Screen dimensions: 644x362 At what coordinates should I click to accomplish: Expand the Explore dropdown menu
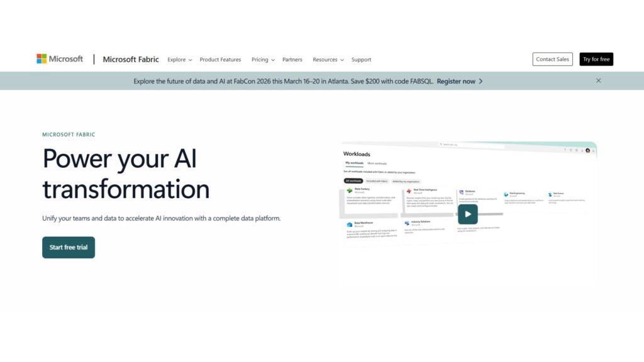[179, 60]
